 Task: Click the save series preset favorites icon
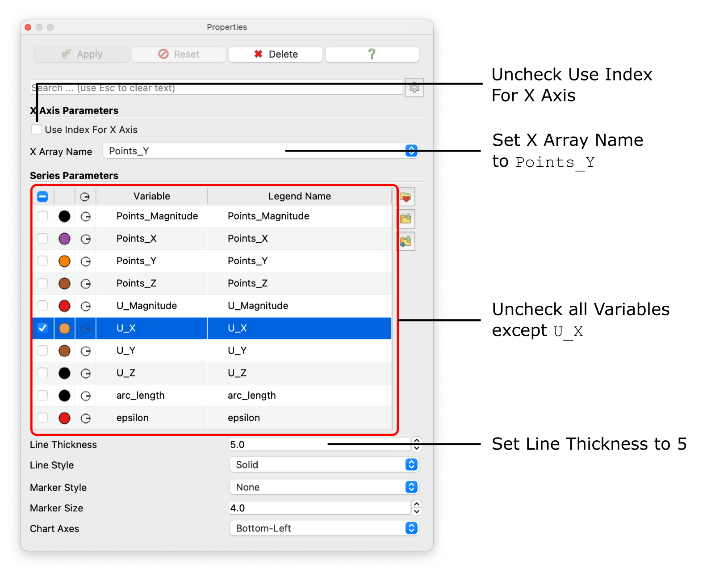pyautogui.click(x=406, y=197)
